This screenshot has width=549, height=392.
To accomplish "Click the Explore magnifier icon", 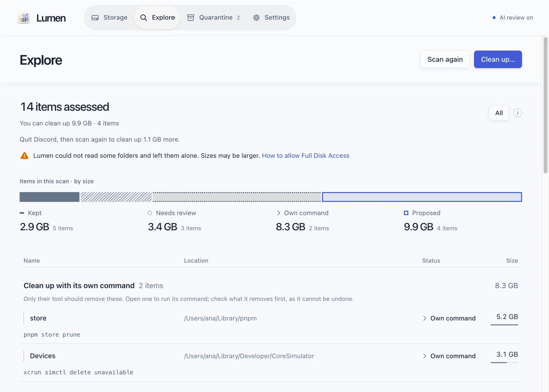I will (x=144, y=17).
